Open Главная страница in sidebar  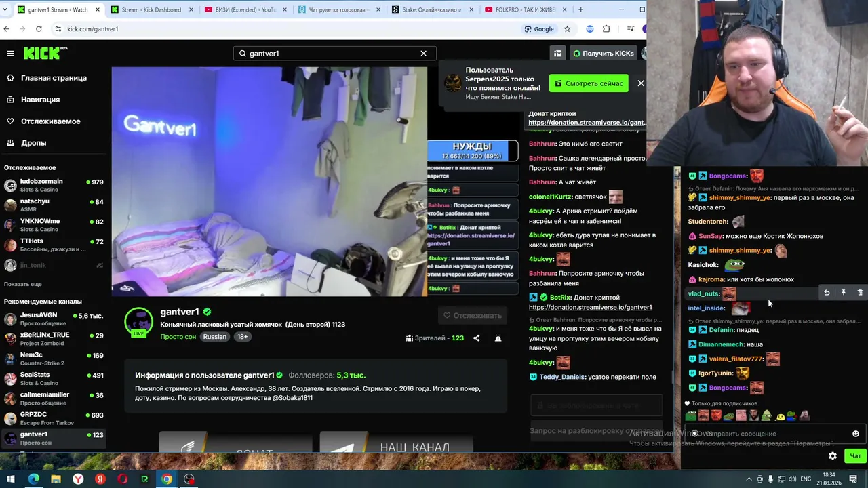click(x=54, y=78)
